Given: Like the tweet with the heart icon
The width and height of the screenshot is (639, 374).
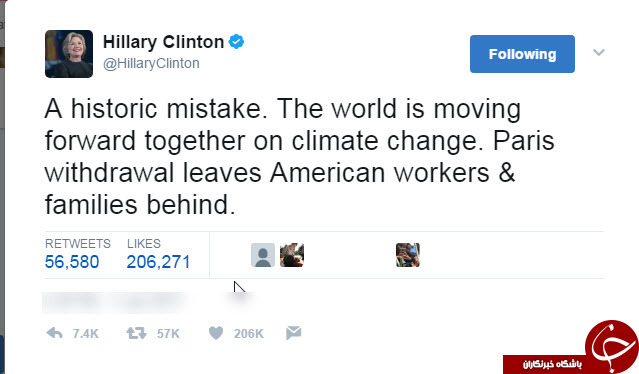Looking at the screenshot, I should click(216, 333).
